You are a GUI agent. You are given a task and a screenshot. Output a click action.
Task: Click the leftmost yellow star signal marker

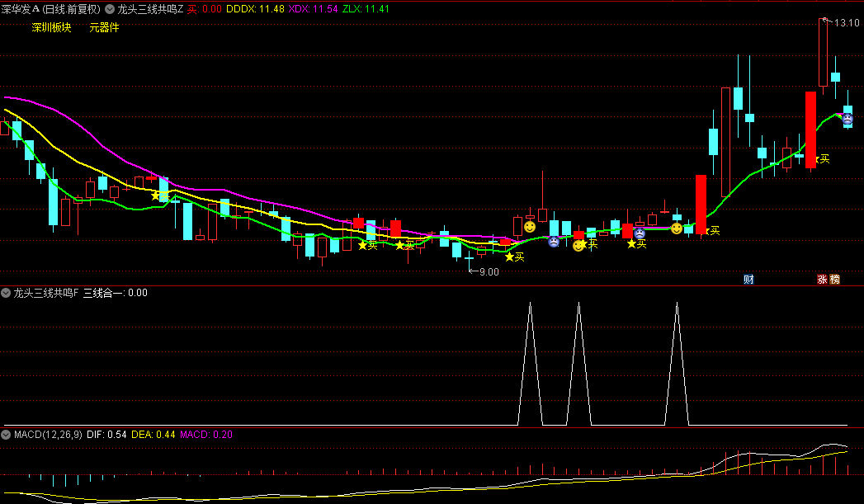coord(155,195)
